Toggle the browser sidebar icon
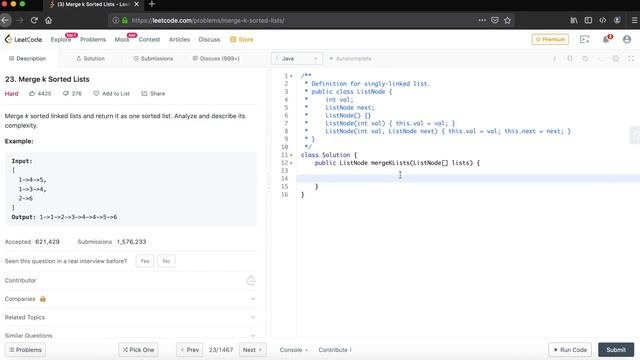The width and height of the screenshot is (640, 360). tap(588, 20)
